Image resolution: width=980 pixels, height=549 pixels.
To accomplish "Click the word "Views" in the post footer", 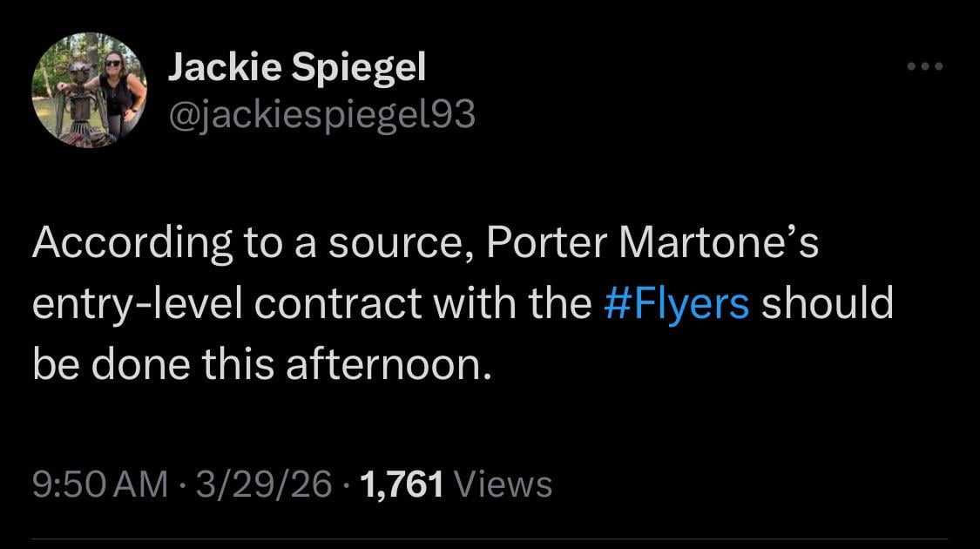I will pos(504,484).
